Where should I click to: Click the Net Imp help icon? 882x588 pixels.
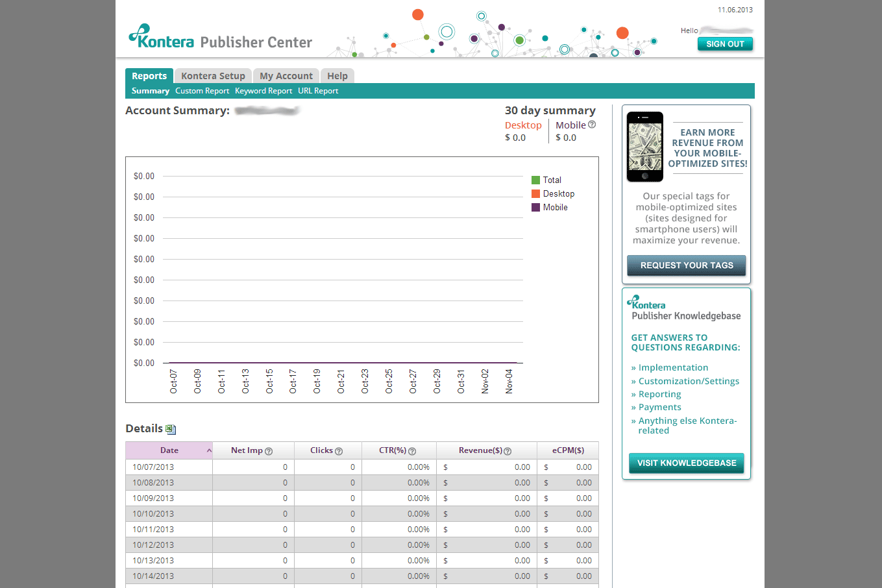(x=269, y=451)
